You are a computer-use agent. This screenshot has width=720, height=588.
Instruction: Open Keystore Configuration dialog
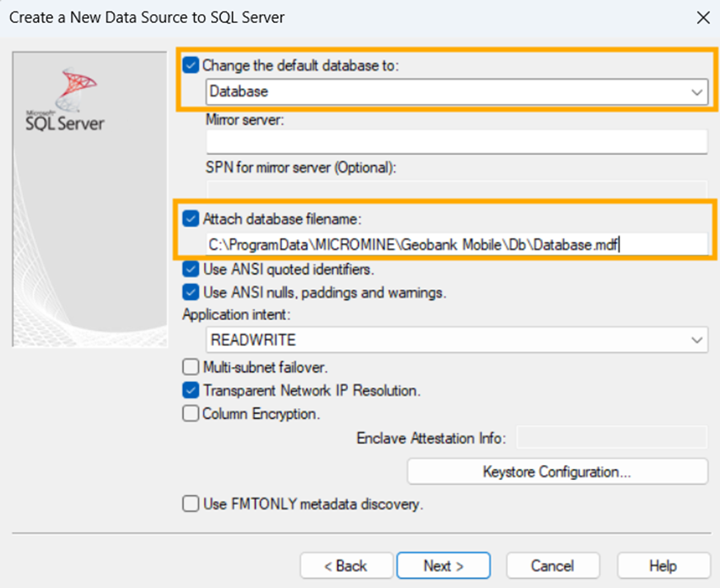coord(557,472)
